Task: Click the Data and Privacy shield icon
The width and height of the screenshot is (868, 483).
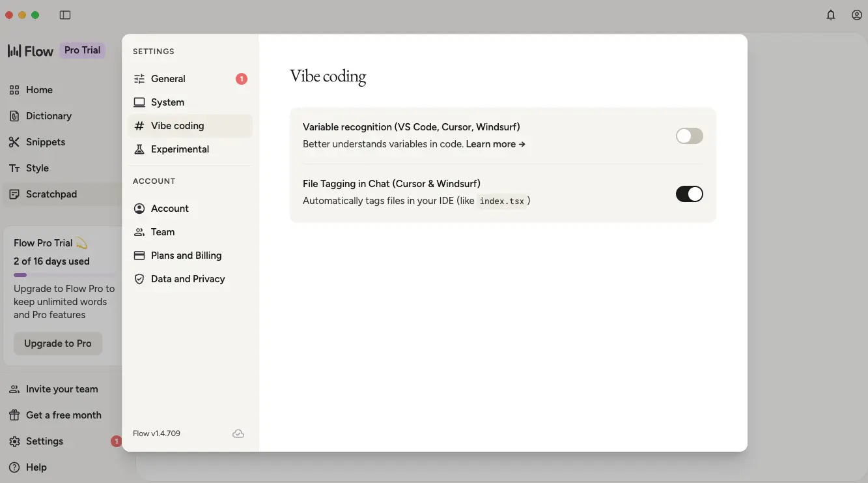Action: 139,278
